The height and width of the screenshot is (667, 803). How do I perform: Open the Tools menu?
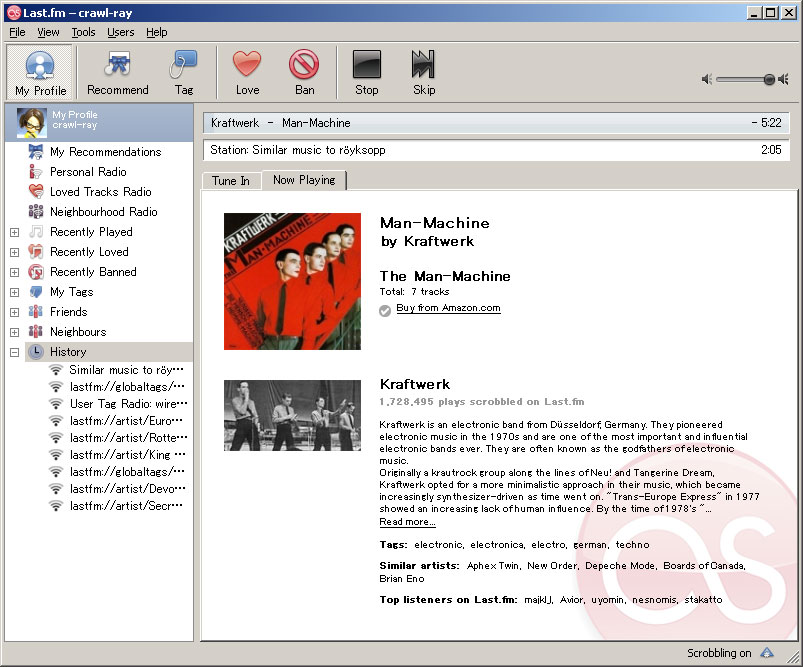point(83,32)
